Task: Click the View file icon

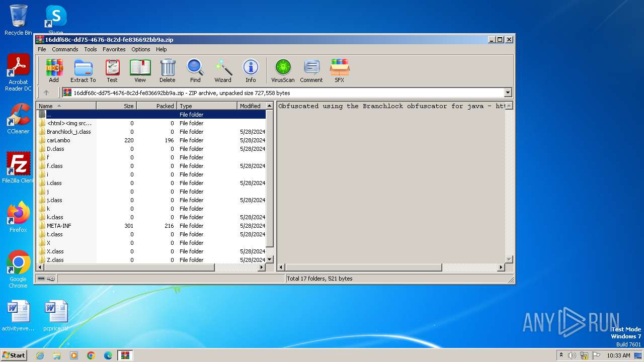Action: (140, 70)
